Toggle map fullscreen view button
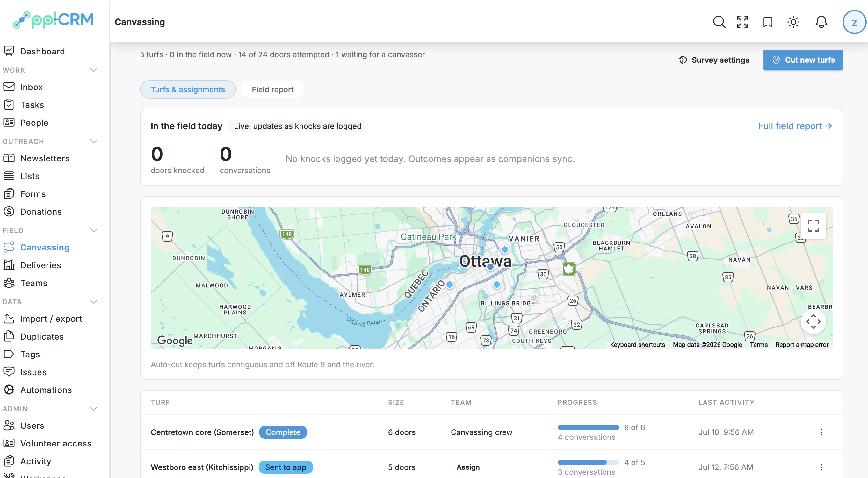 coord(813,226)
